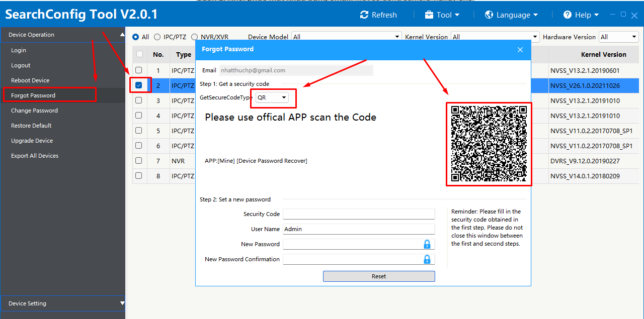This screenshot has width=644, height=319.
Task: Select the NVR/XVR radio button
Action: click(x=194, y=37)
